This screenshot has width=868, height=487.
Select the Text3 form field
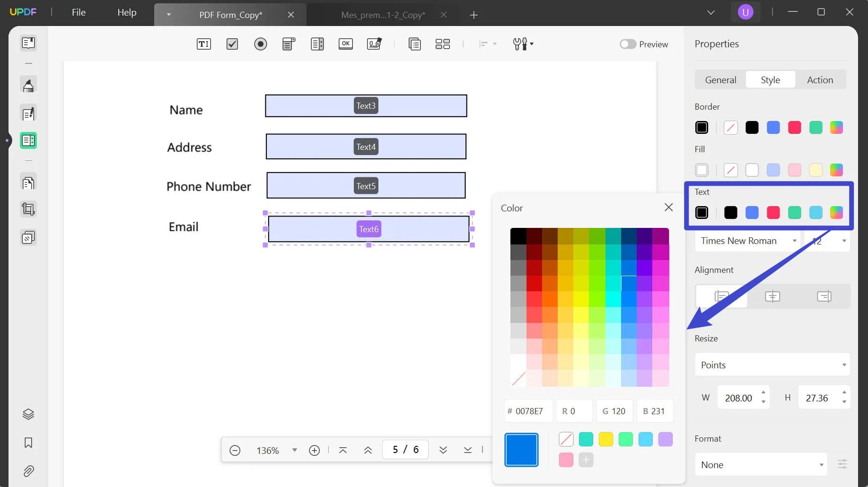[x=366, y=106]
